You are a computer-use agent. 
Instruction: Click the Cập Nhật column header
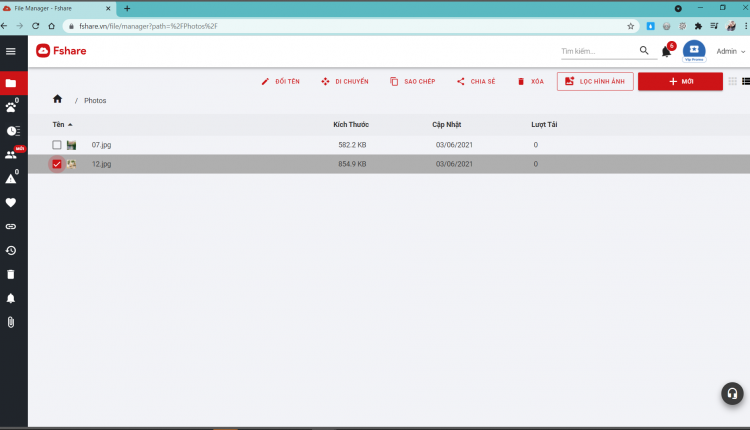coord(447,124)
